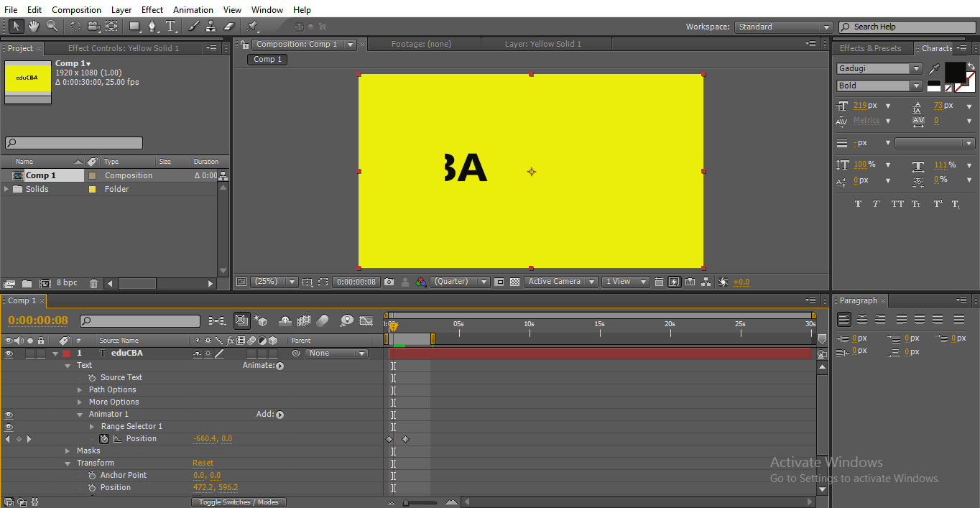980x508 pixels.
Task: Select the Eraser tool
Action: (229, 26)
